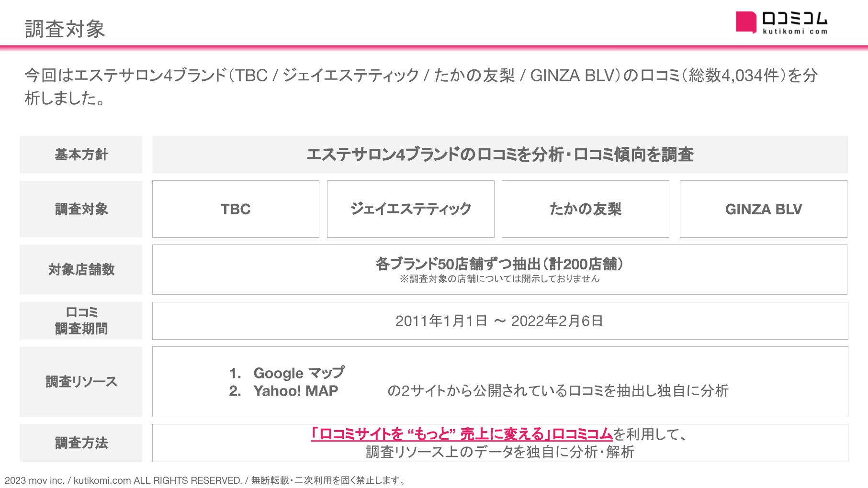Click the line 調査リソース上のデータを独自に分析・解析
This screenshot has width=868, height=488.
500,452
